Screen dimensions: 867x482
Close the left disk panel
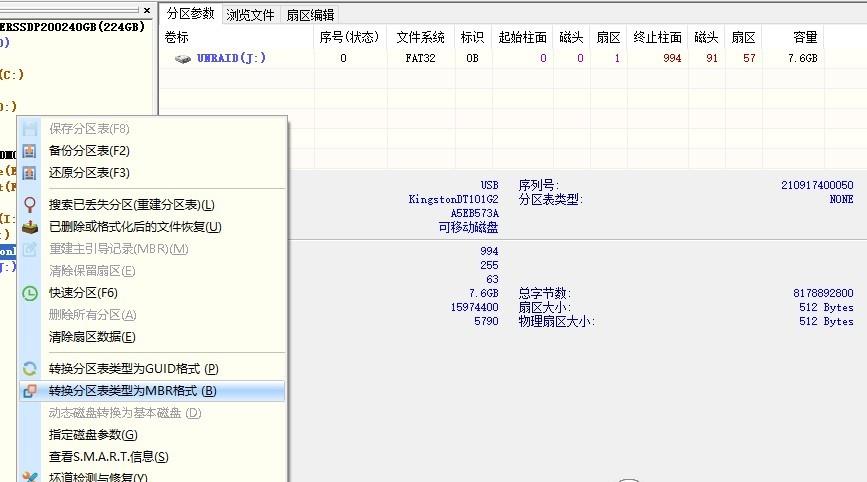pos(147,10)
